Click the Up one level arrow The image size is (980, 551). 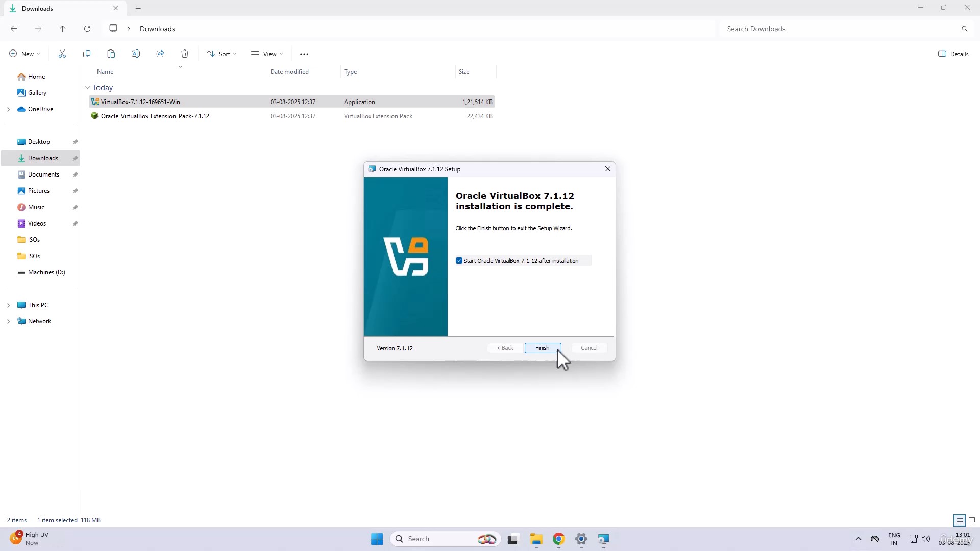tap(63, 29)
